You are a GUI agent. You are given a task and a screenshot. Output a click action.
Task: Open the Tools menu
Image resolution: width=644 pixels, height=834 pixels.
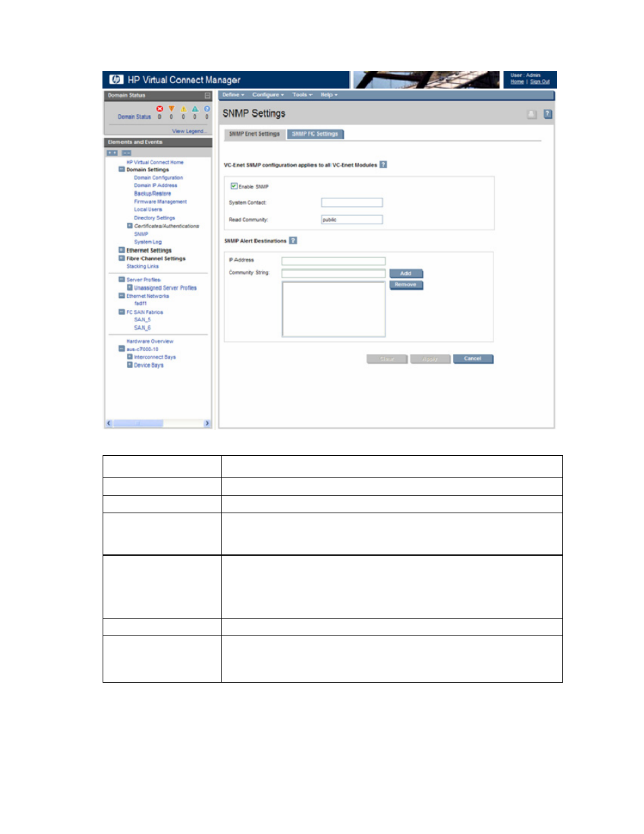[x=302, y=95]
